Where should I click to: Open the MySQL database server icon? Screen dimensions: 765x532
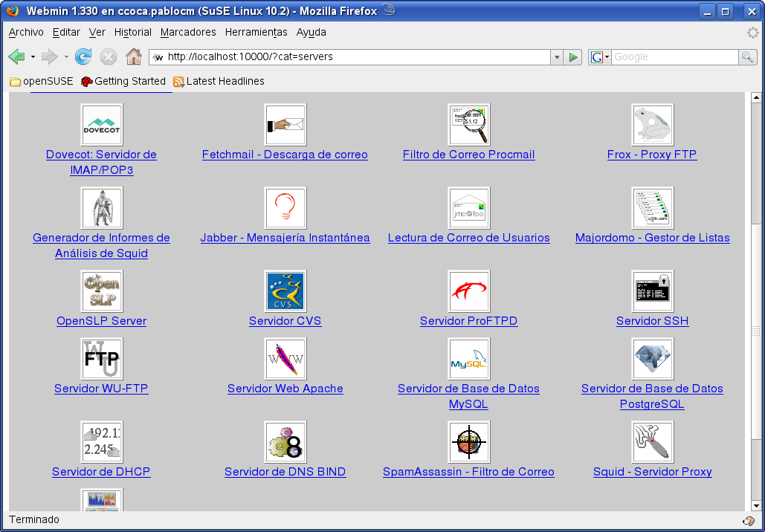tap(468, 359)
